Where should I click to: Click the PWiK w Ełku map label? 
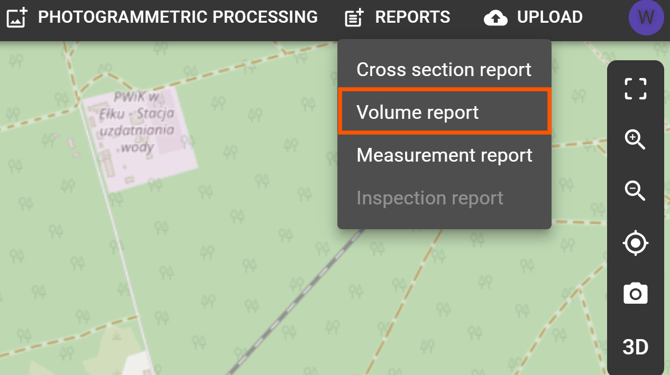coord(137,122)
